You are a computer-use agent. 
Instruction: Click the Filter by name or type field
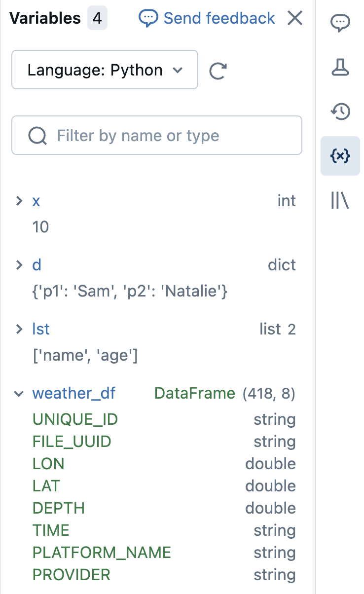(157, 135)
